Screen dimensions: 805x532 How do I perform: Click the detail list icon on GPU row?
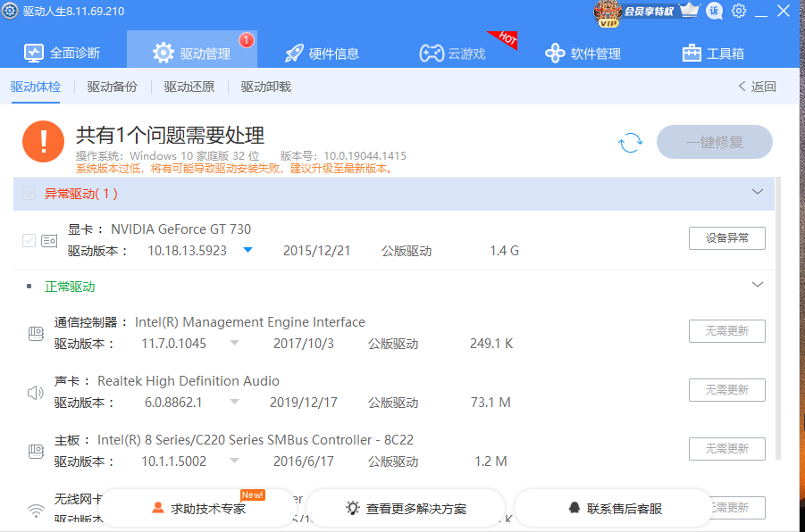pyautogui.click(x=49, y=240)
